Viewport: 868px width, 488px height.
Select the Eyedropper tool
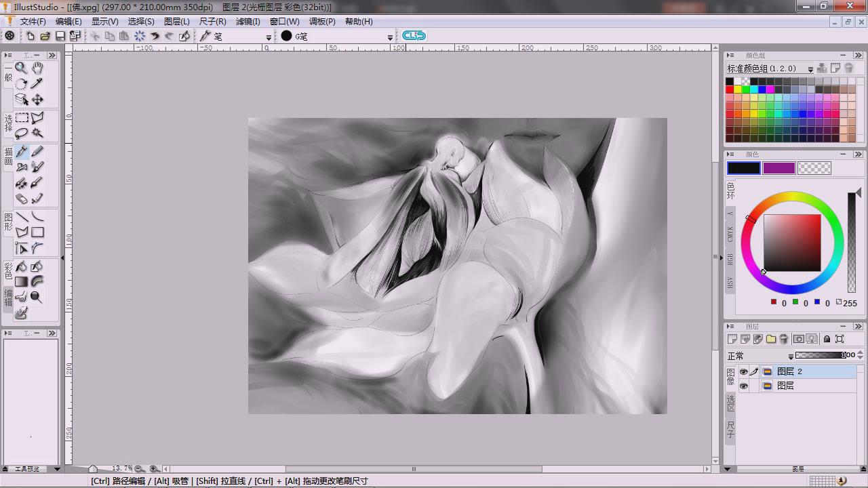pyautogui.click(x=37, y=83)
